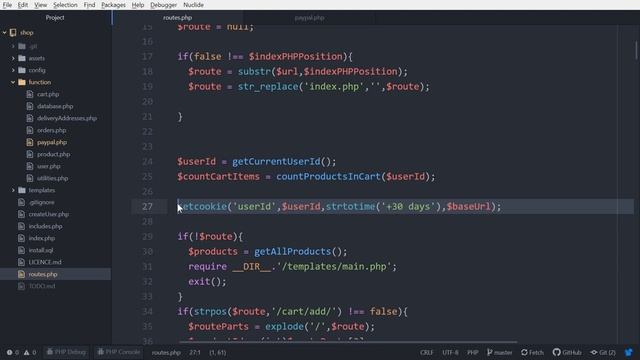Click the master branch indicator
Screen dimensions: 640x360
coord(500,352)
